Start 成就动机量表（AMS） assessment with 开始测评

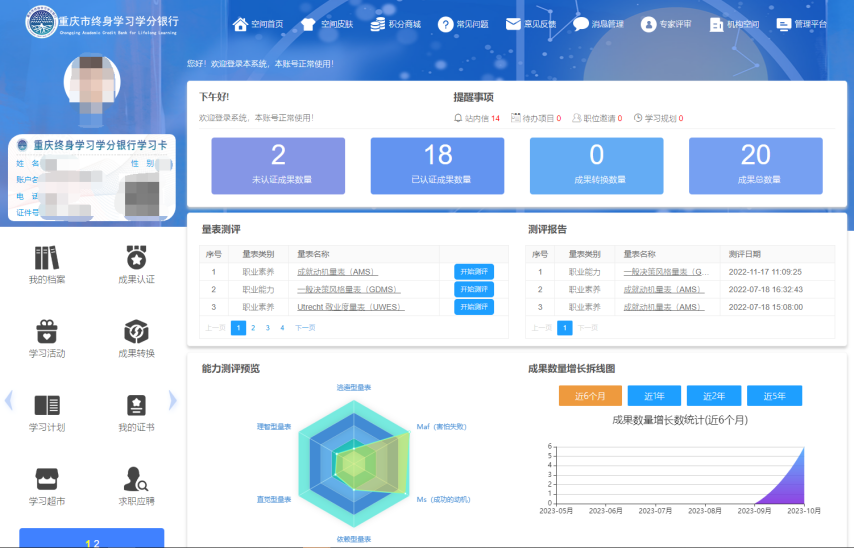pos(474,272)
